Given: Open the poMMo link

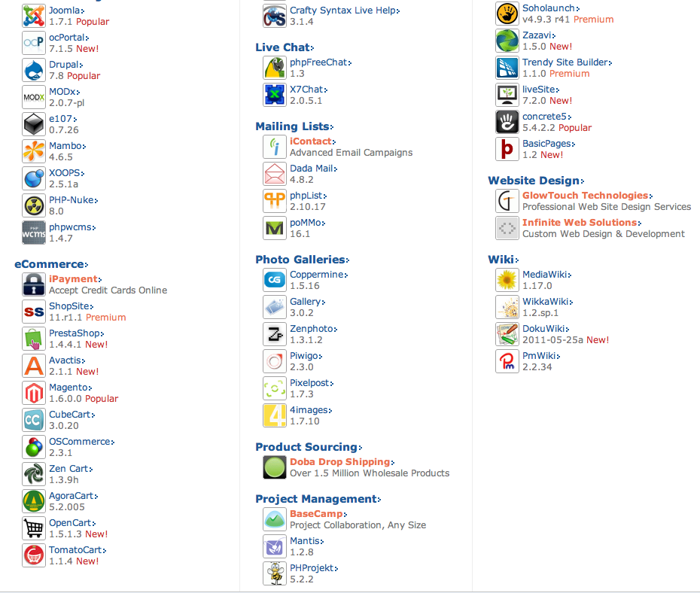Looking at the screenshot, I should tap(307, 222).
